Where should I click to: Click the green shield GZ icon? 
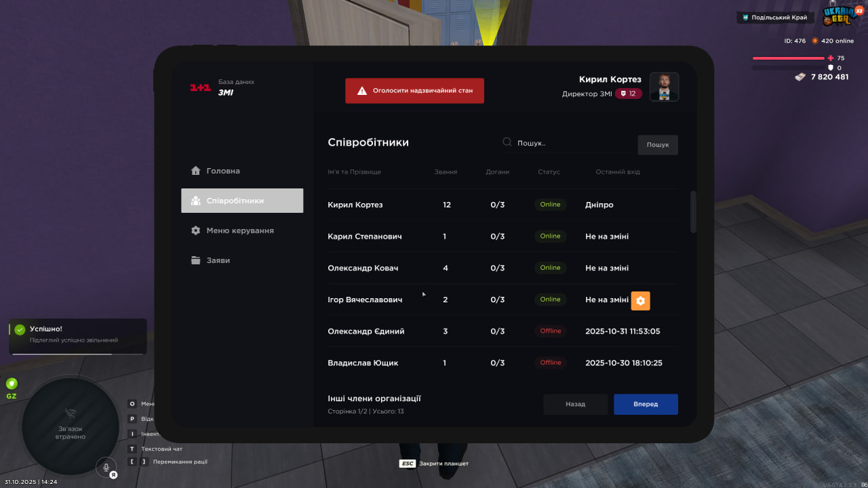pos(12,384)
